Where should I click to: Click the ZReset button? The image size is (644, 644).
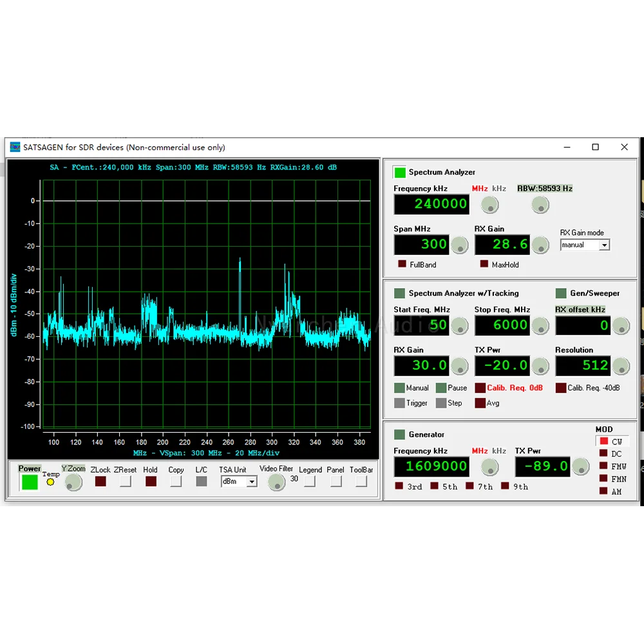click(126, 481)
